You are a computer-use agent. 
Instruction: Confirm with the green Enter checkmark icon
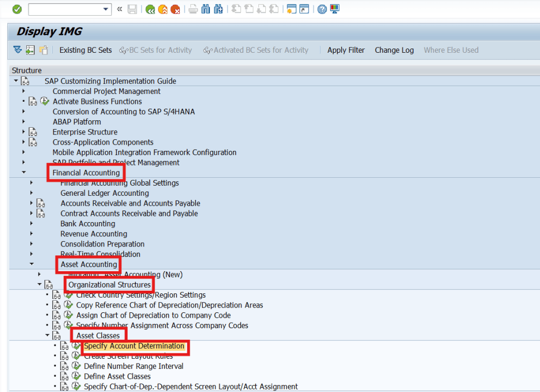tap(16, 8)
